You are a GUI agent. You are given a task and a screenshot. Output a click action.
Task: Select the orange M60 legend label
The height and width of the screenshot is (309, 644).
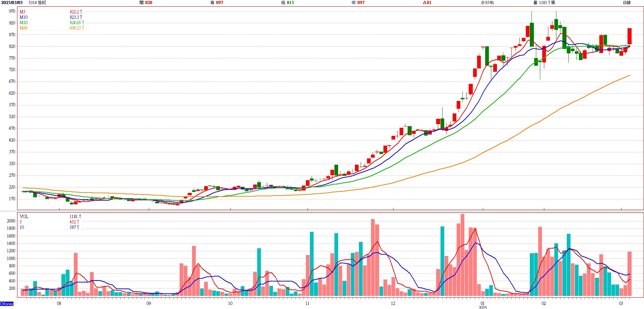coord(24,28)
